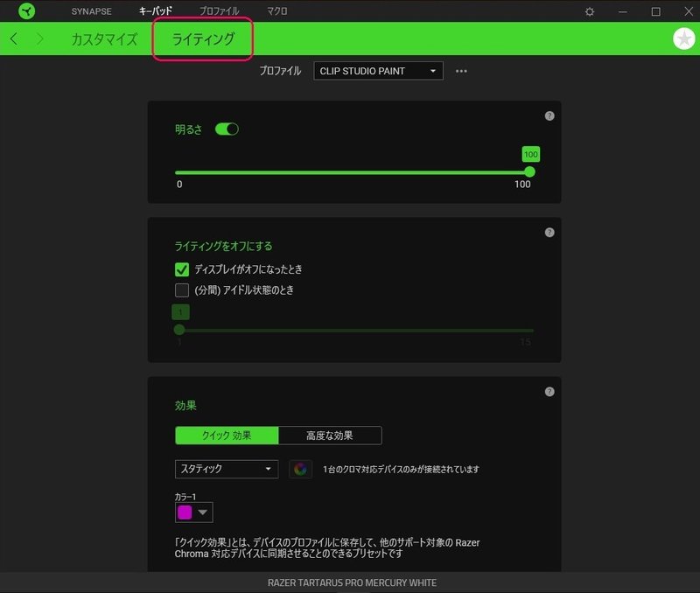The height and width of the screenshot is (593, 700).
Task: Open the スタティック effect dropdown
Action: (x=226, y=469)
